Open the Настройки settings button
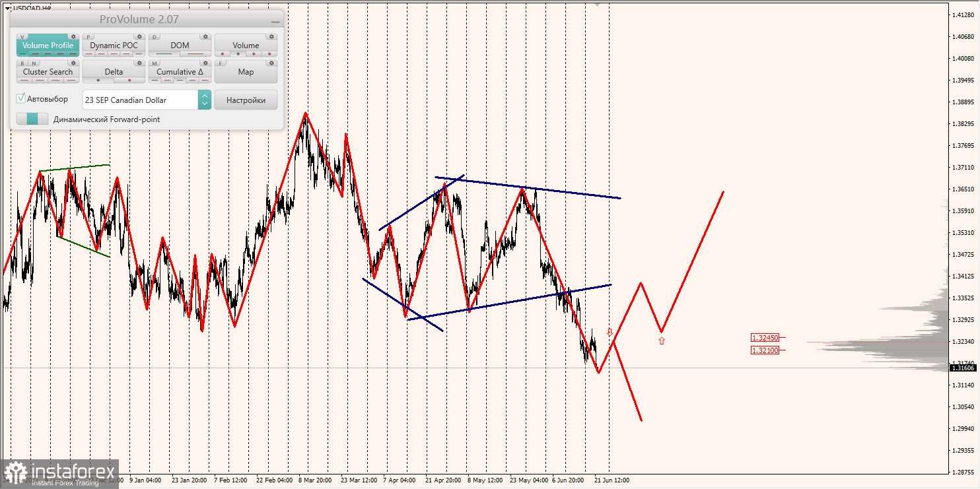Viewport: 980px width, 489px height. [246, 100]
